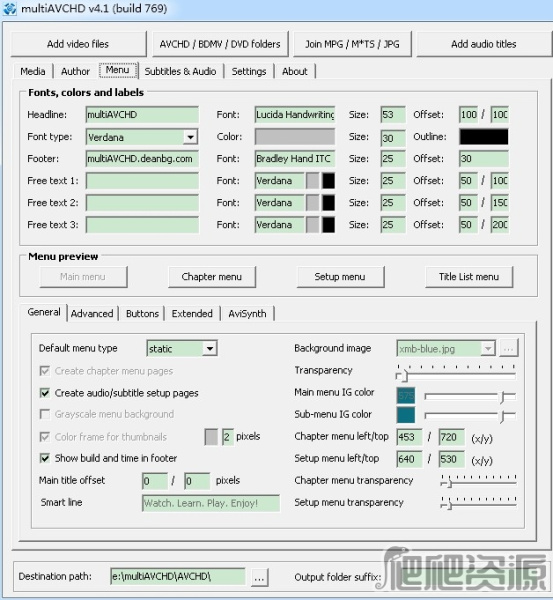Click the Main menu IG color slider
This screenshot has width=553, height=600.
click(470, 397)
